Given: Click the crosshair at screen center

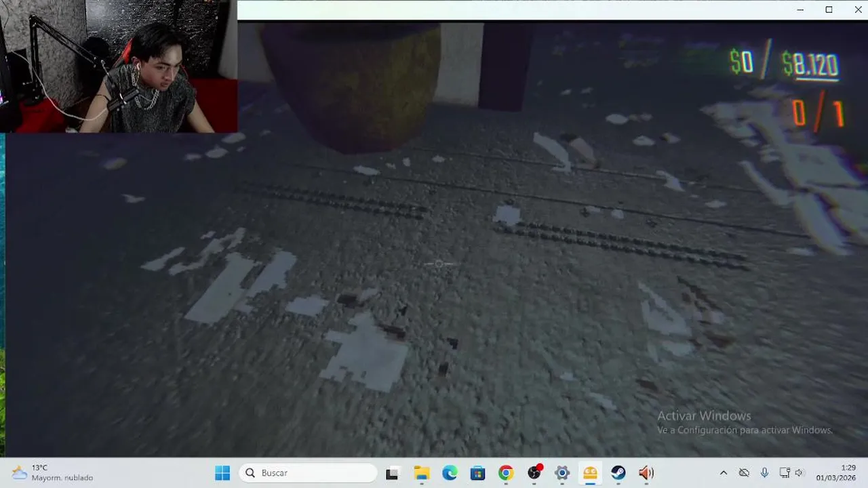Looking at the screenshot, I should [x=439, y=264].
